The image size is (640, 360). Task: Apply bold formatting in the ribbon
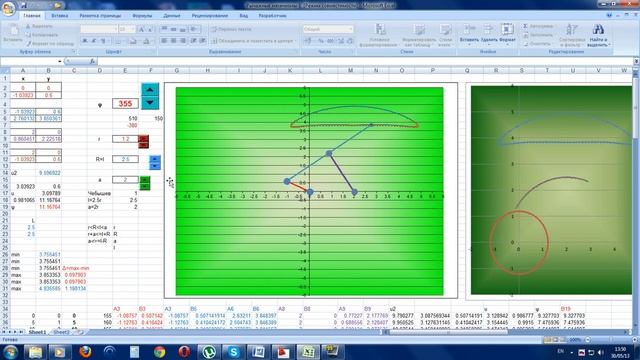pos(85,41)
